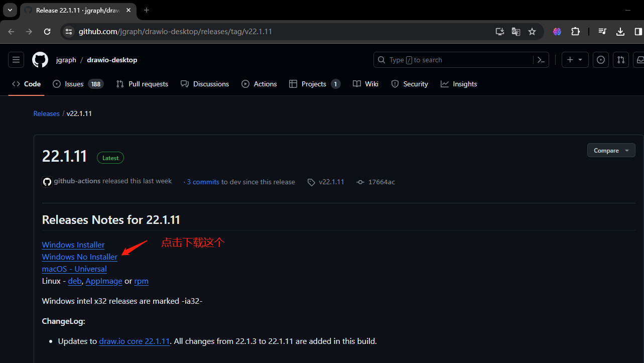Expand the Compare dropdown
Viewport: 644px width, 363px height.
[611, 151]
